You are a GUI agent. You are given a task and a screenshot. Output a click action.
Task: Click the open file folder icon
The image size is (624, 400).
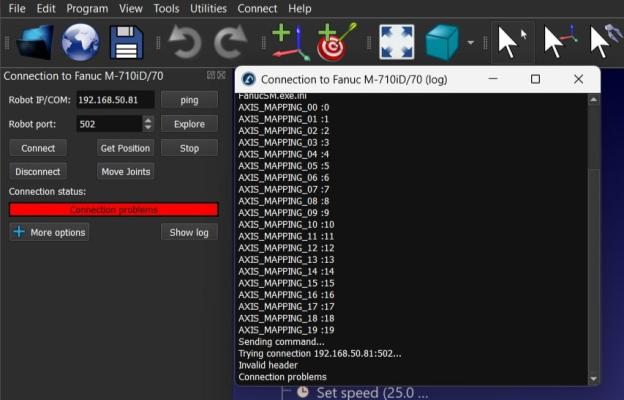coord(35,42)
